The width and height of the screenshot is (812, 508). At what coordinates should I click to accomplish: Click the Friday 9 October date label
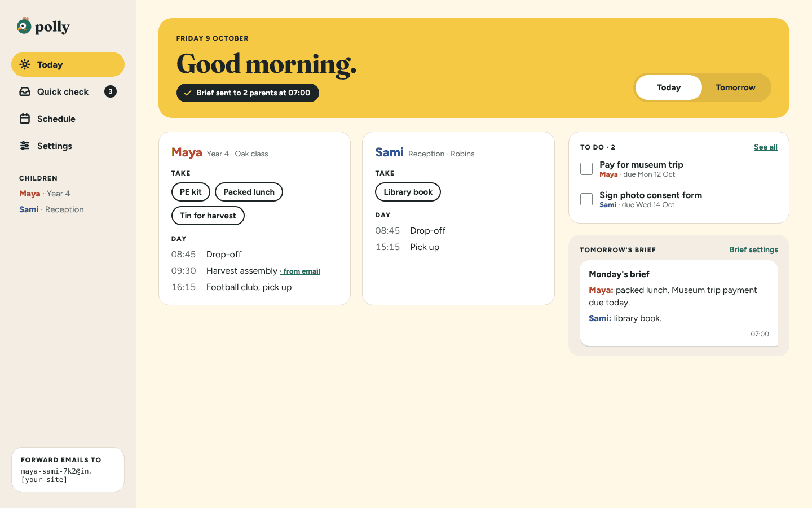pos(213,38)
